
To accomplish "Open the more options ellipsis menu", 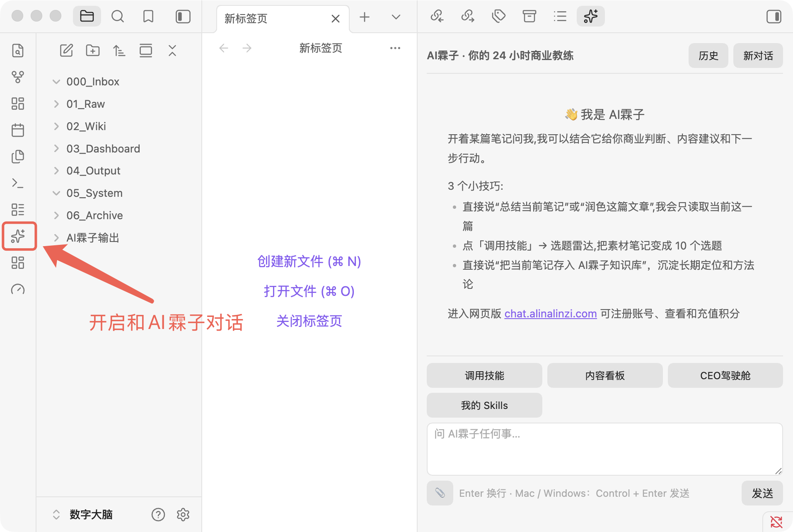I will pos(395,48).
